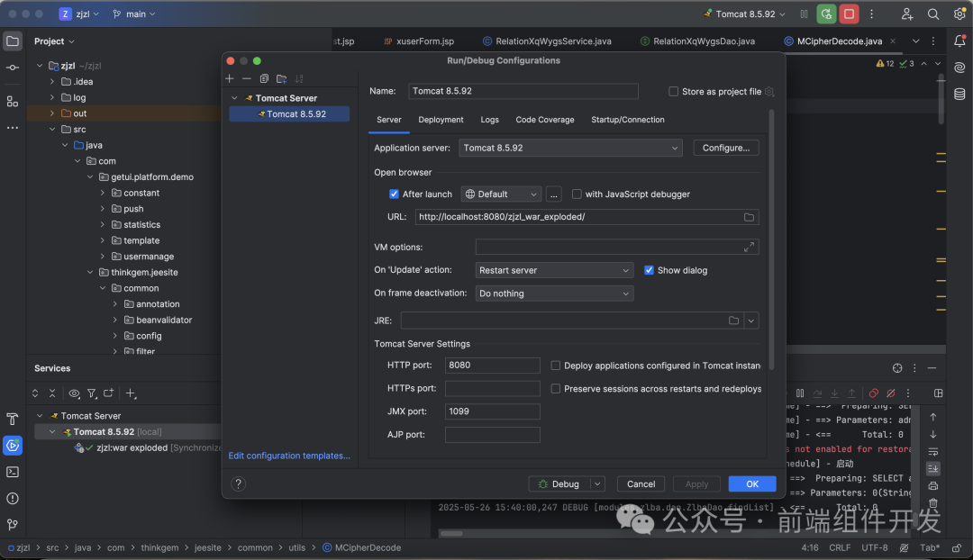Browse URL folder icon in URL field

pyautogui.click(x=749, y=217)
